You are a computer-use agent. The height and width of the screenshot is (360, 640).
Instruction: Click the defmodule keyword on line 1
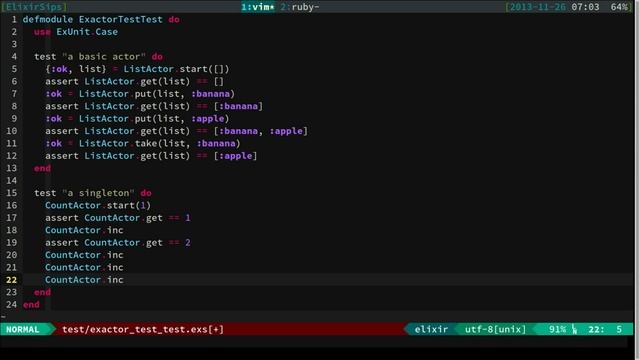click(48, 20)
